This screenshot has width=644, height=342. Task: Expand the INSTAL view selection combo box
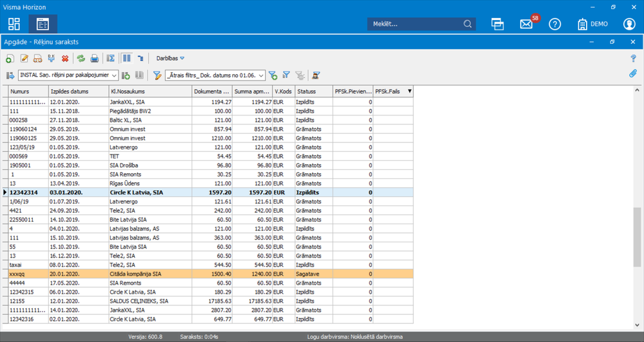pyautogui.click(x=114, y=75)
